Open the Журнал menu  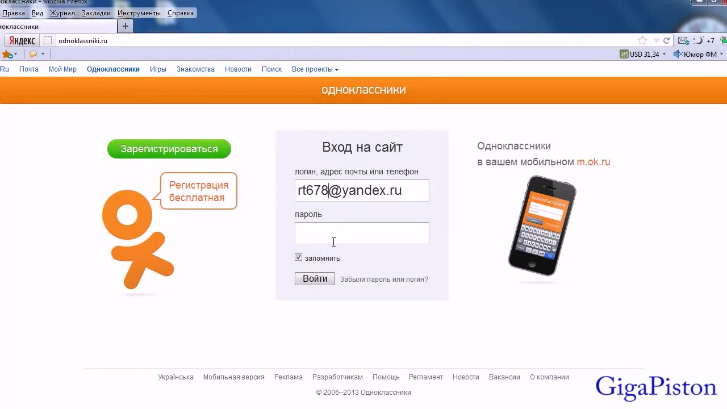point(62,13)
